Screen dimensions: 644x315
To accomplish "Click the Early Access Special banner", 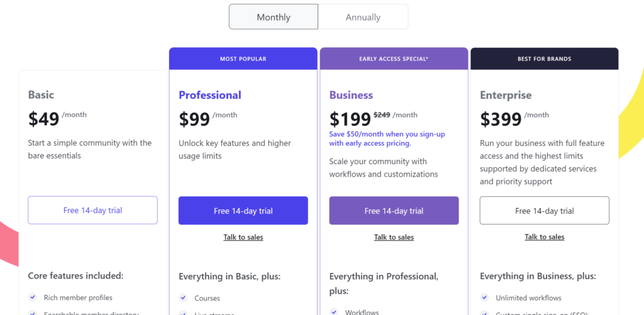I will click(x=394, y=59).
